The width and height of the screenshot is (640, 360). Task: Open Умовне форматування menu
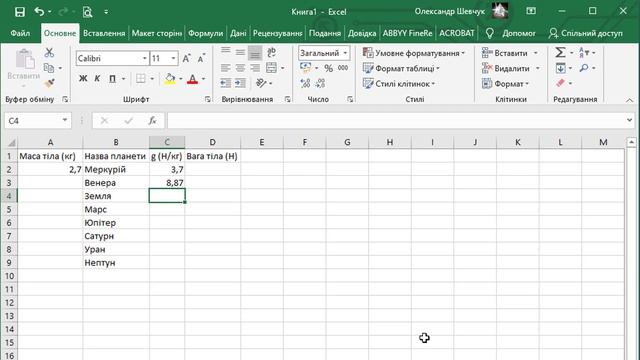point(414,53)
